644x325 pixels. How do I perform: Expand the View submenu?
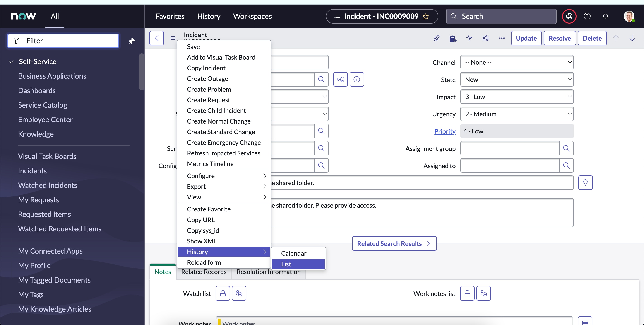tap(224, 197)
